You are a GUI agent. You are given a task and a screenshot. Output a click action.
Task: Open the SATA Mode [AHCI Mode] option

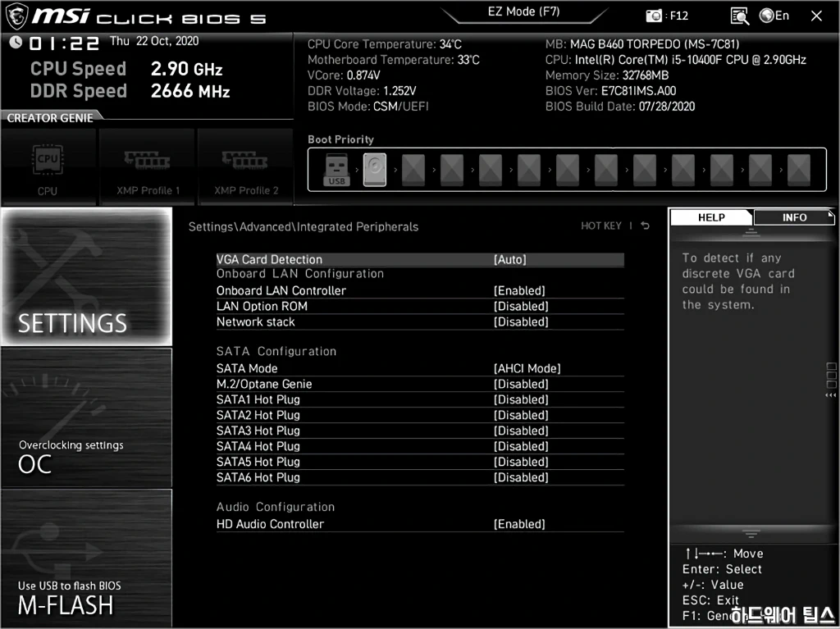pos(420,368)
